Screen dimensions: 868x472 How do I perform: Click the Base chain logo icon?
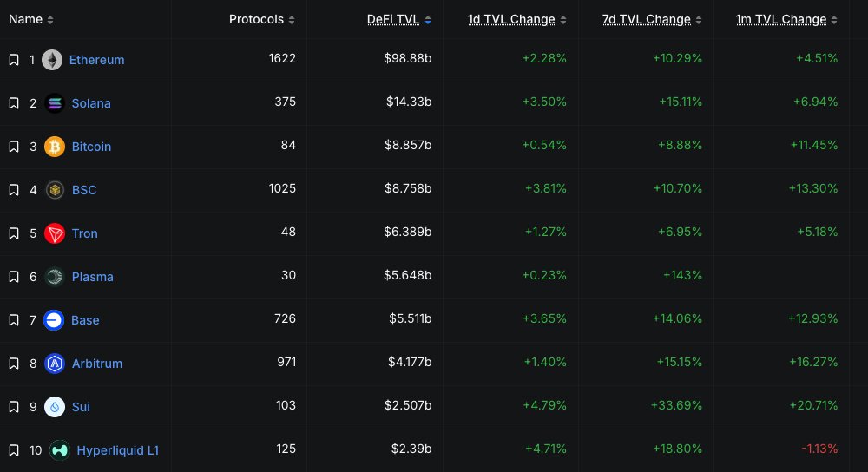pos(55,320)
